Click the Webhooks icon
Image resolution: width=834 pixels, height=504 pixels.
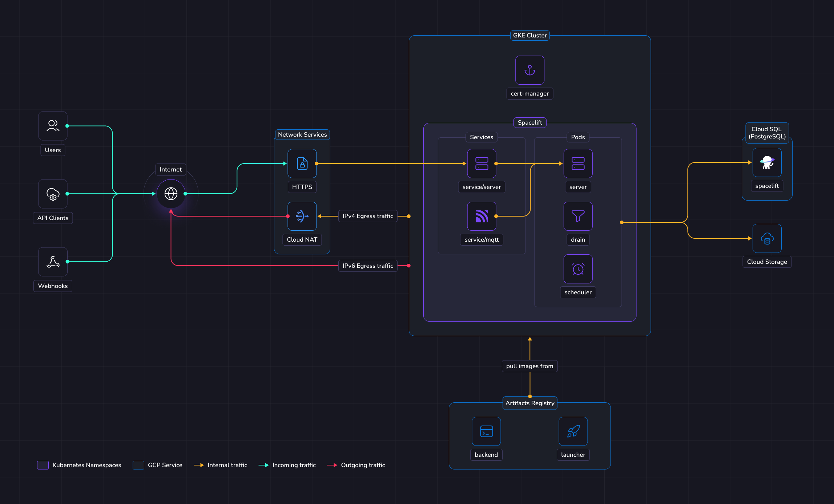point(53,262)
